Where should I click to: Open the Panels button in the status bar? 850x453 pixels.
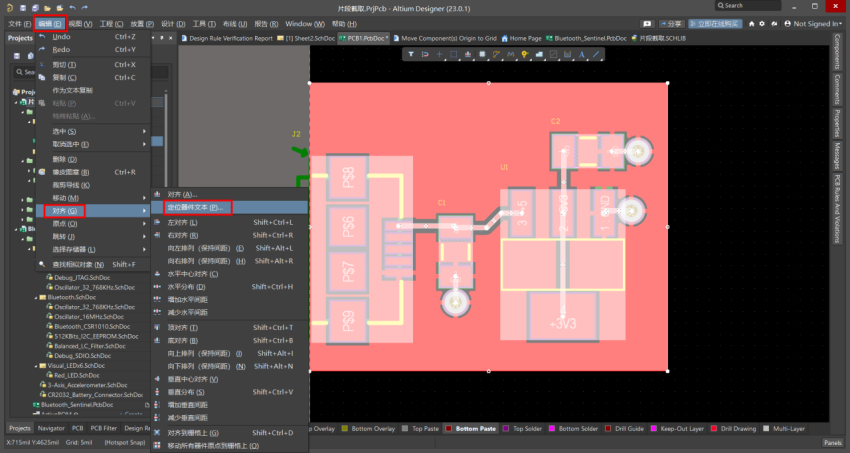831,442
